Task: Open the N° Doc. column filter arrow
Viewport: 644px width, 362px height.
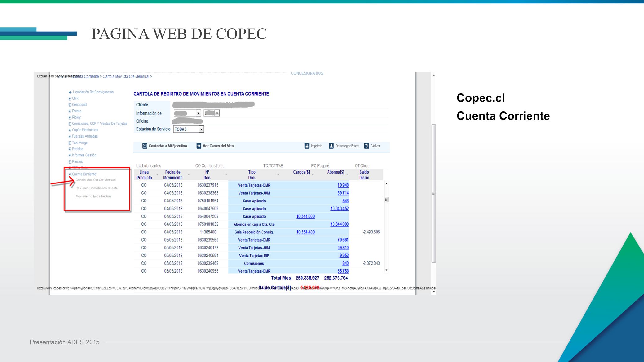Action: click(226, 175)
